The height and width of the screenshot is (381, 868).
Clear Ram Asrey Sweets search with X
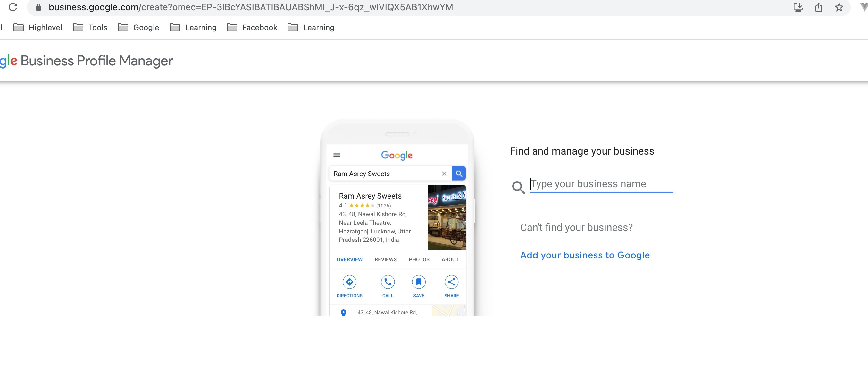444,174
